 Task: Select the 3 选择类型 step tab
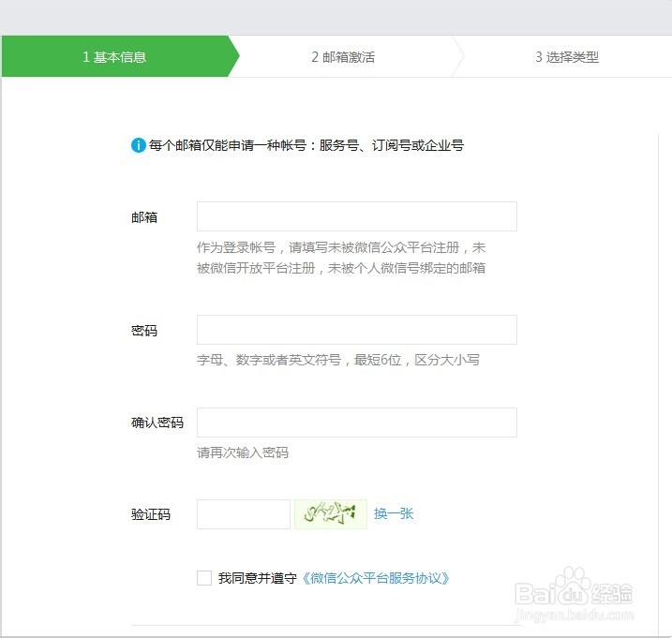tap(567, 56)
